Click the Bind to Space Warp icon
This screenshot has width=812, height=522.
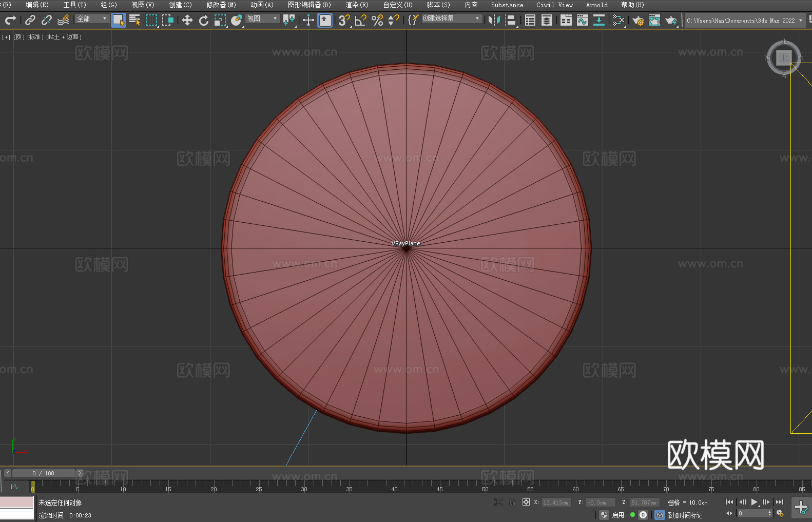click(x=63, y=20)
